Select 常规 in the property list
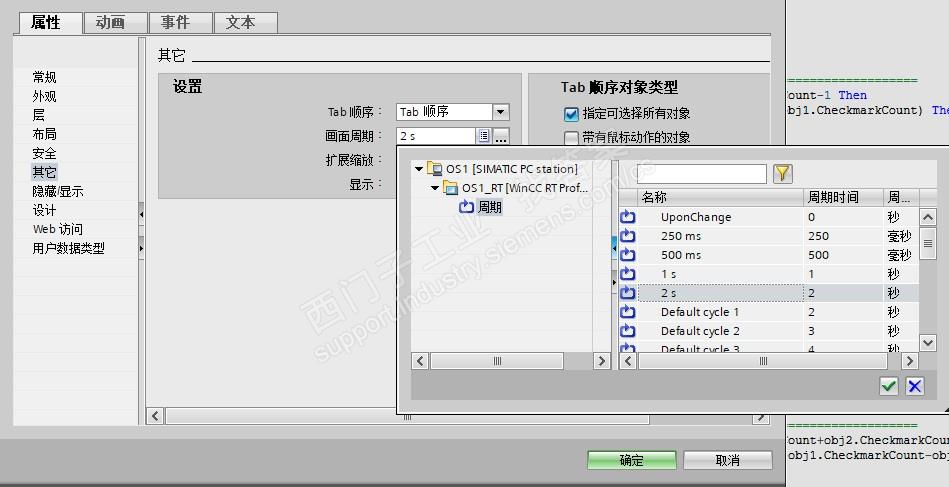The width and height of the screenshot is (949, 487). click(x=44, y=77)
